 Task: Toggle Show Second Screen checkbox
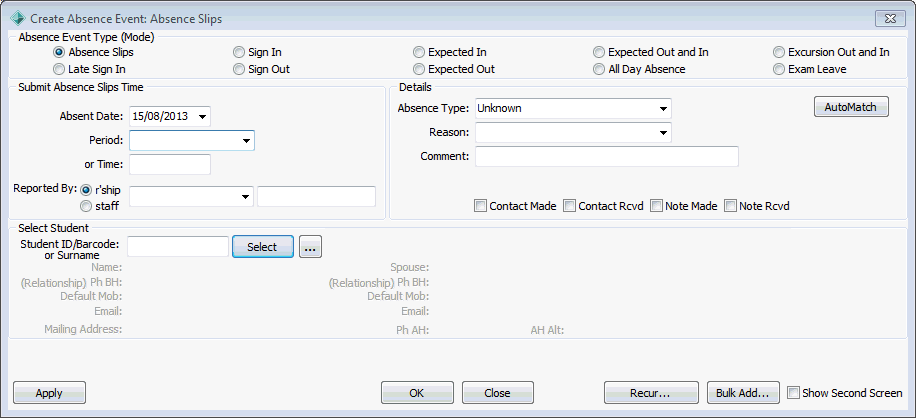click(793, 393)
